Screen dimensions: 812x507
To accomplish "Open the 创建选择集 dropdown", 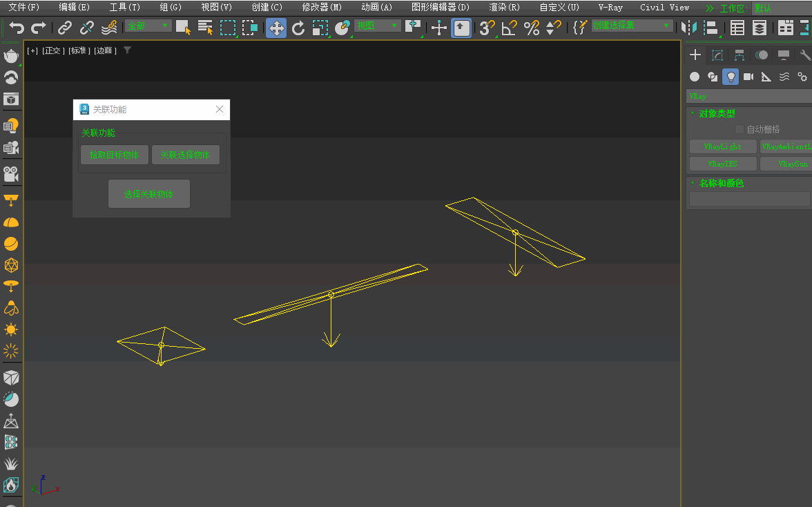I will tap(632, 26).
